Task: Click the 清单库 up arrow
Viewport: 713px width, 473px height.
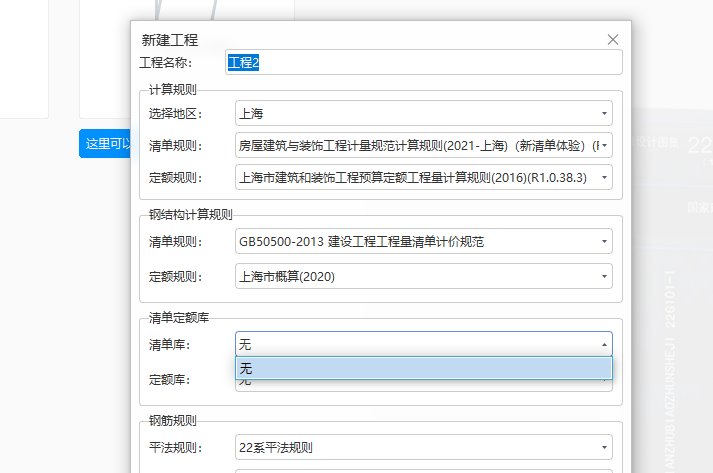Action: tap(604, 345)
